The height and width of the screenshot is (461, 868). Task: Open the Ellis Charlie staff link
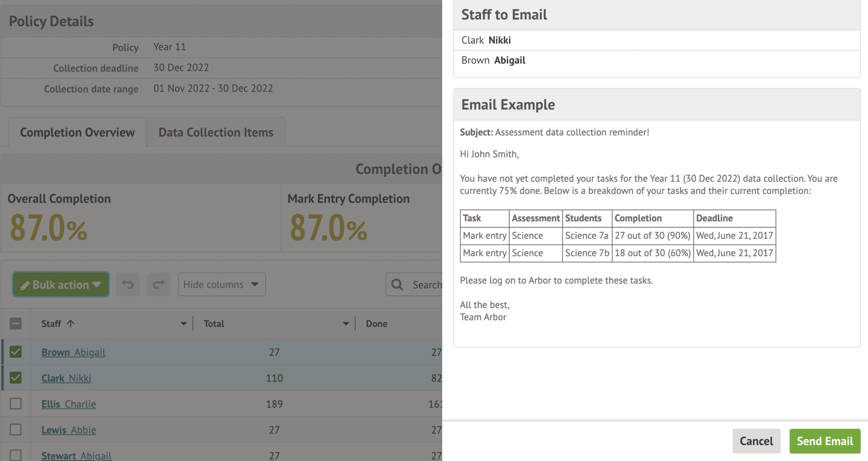(x=69, y=404)
